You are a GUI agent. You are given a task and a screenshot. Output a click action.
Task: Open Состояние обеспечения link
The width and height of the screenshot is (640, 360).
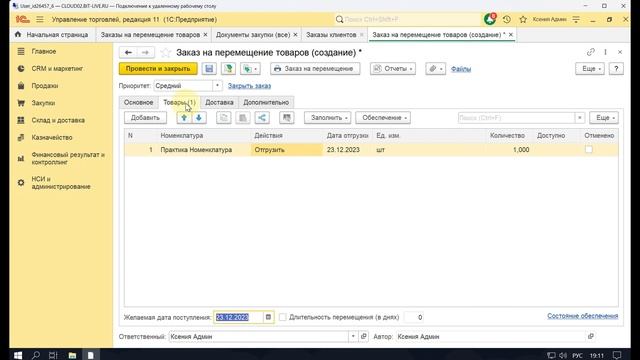tap(582, 316)
